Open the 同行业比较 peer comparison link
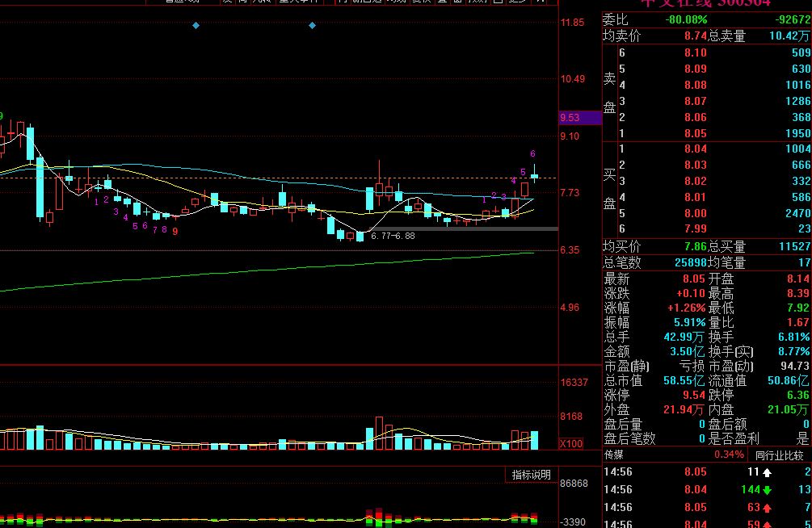812x528 pixels. point(779,455)
